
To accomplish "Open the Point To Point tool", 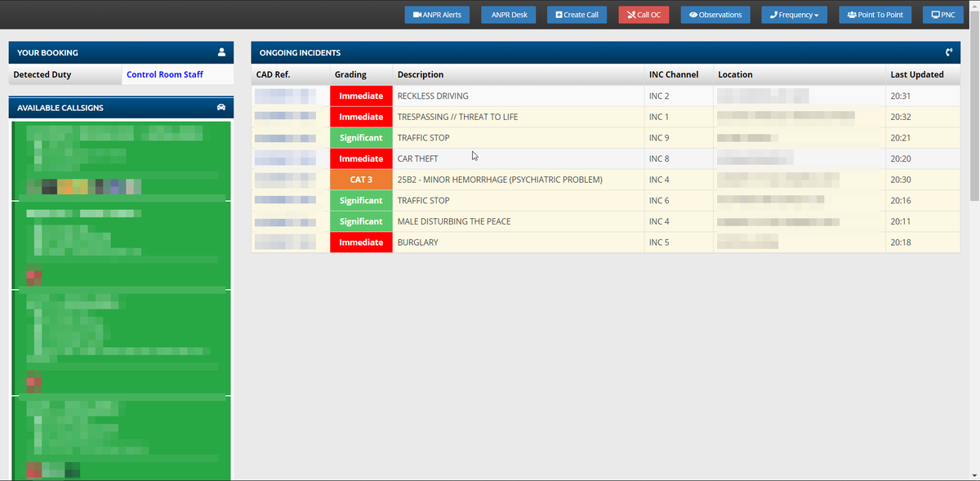I will point(875,15).
